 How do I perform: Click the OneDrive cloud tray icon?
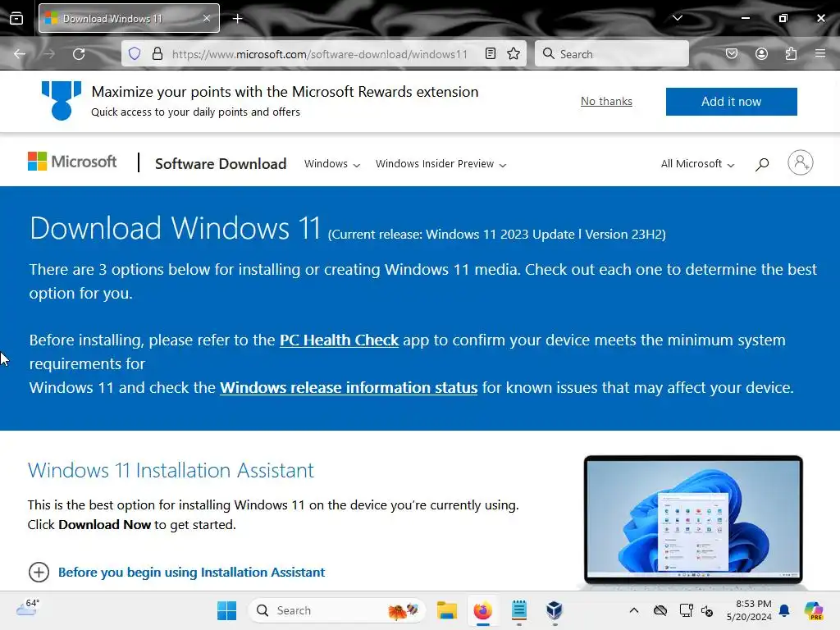pyautogui.click(x=660, y=610)
